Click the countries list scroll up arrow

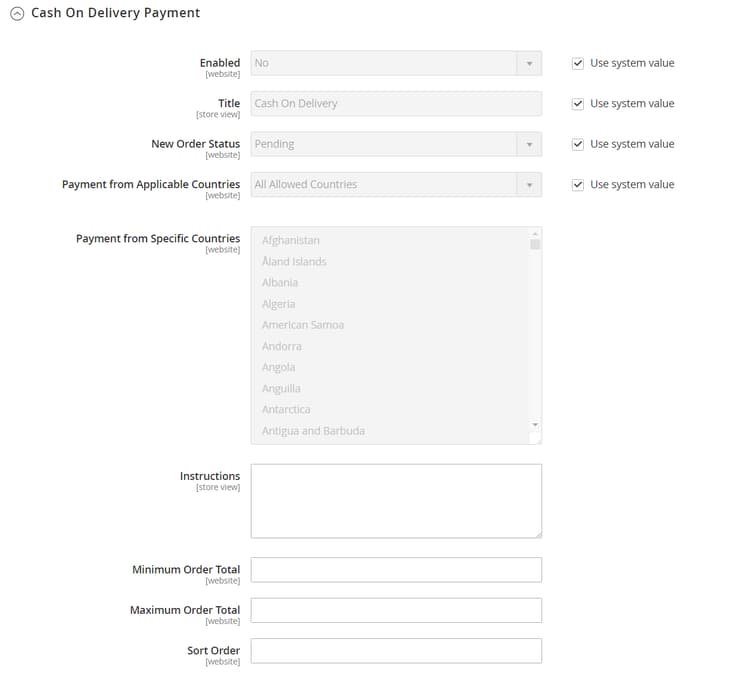[535, 233]
